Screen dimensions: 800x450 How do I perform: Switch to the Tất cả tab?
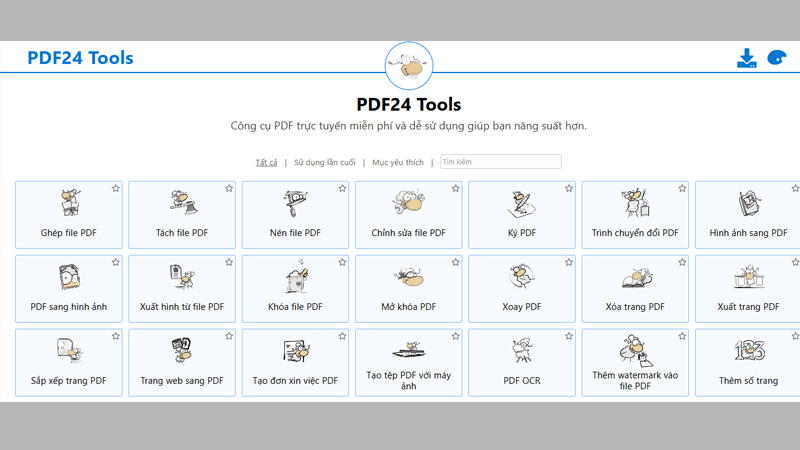point(266,162)
